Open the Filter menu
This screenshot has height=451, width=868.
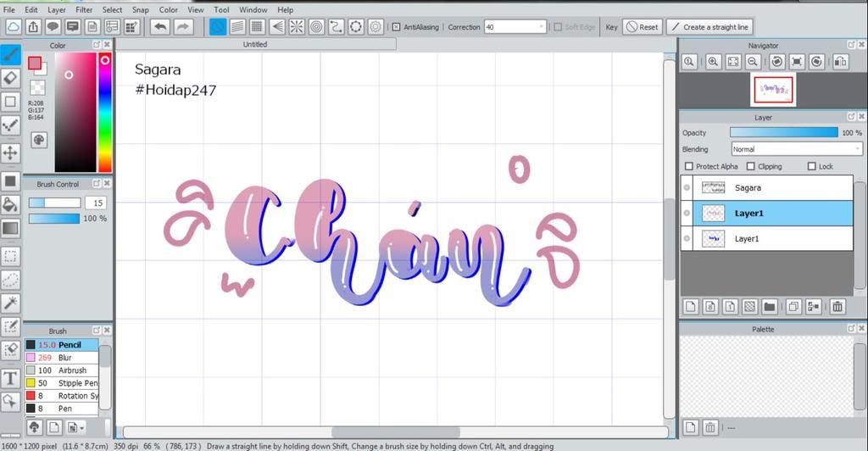[84, 9]
